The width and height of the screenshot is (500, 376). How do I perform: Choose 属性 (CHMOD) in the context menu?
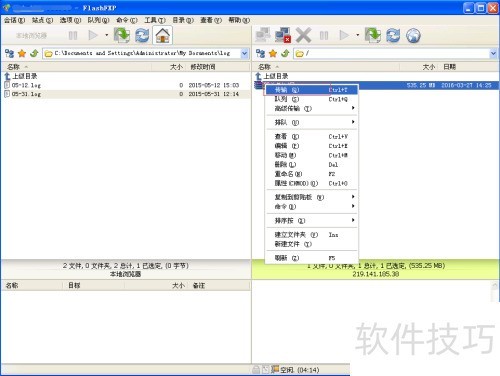[311, 183]
